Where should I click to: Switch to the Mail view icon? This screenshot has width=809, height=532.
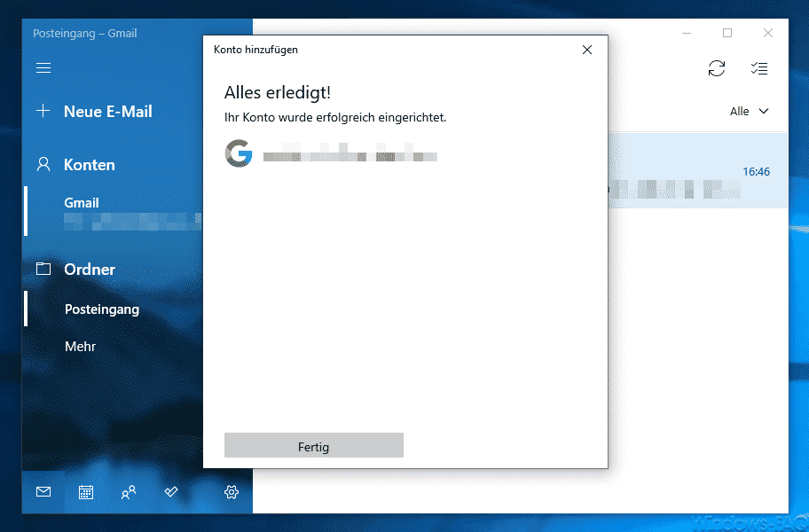43,492
